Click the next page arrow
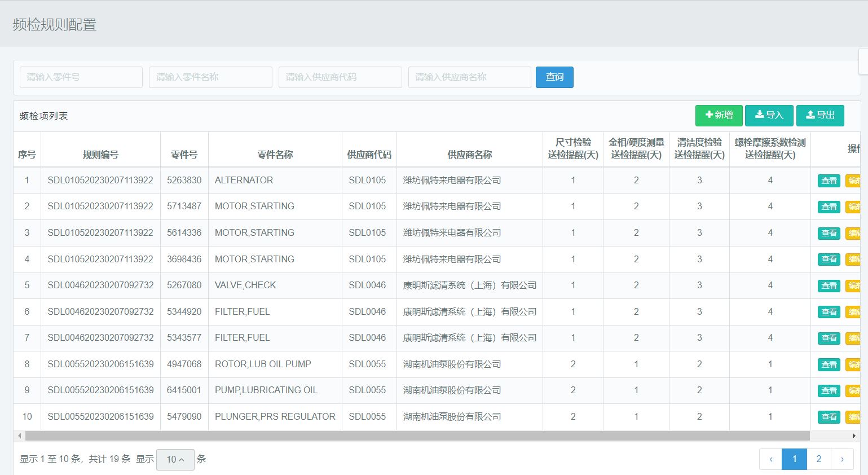The width and height of the screenshot is (868, 475). tap(842, 459)
